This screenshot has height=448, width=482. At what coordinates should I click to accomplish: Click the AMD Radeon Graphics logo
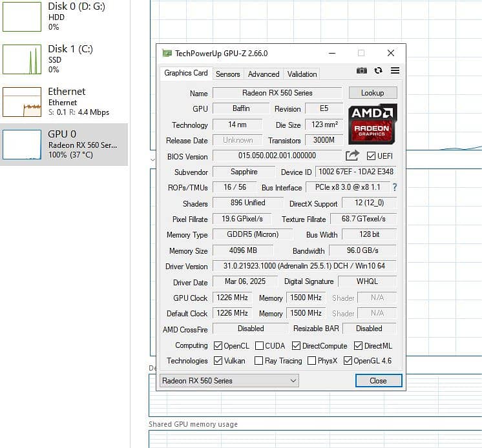373,124
